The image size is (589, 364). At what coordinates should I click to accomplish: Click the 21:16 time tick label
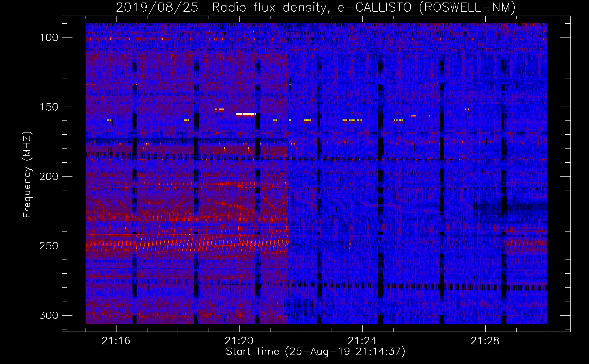click(x=116, y=341)
